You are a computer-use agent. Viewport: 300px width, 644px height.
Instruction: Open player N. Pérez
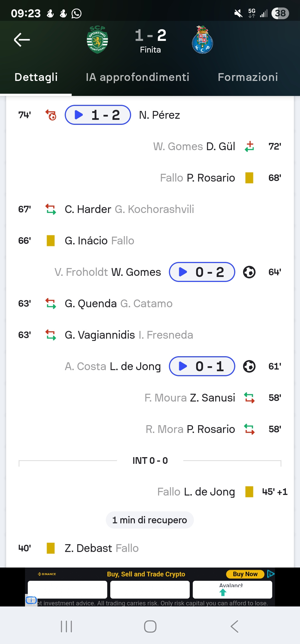(159, 115)
